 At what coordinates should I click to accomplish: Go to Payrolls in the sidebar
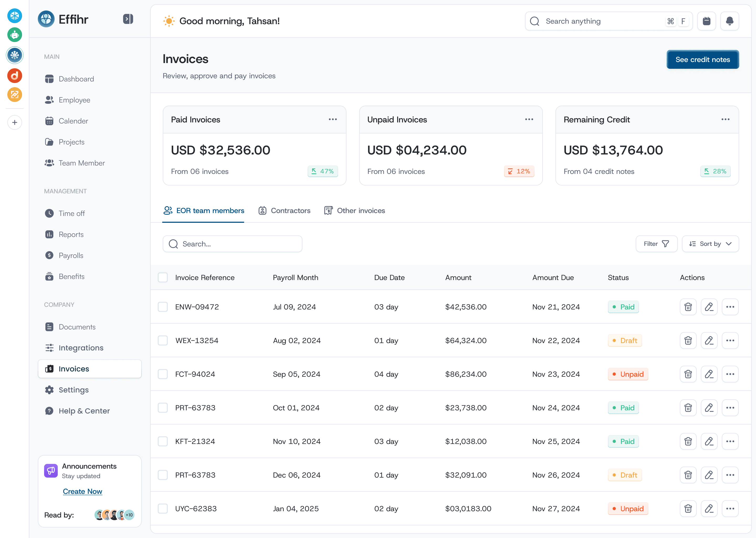click(71, 255)
